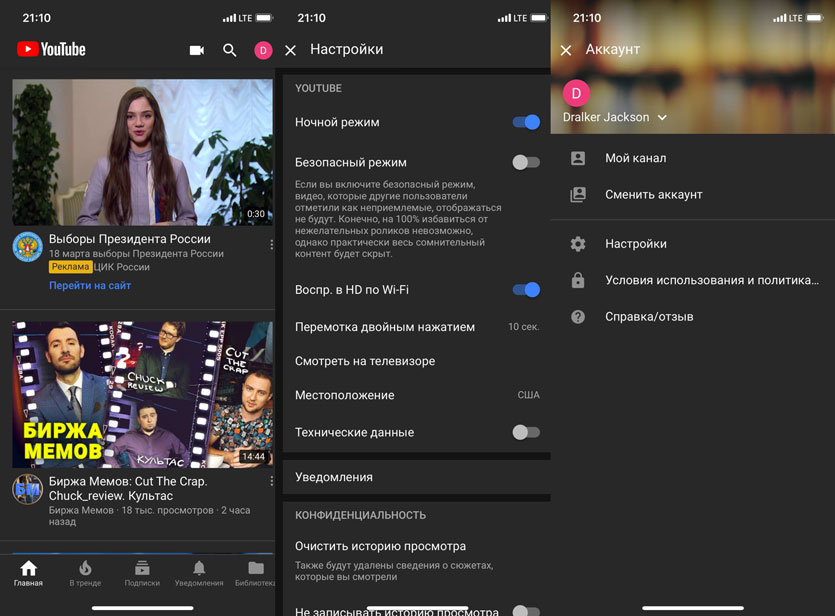The height and width of the screenshot is (616, 835).
Task: Open the search magnifier icon
Action: click(230, 50)
